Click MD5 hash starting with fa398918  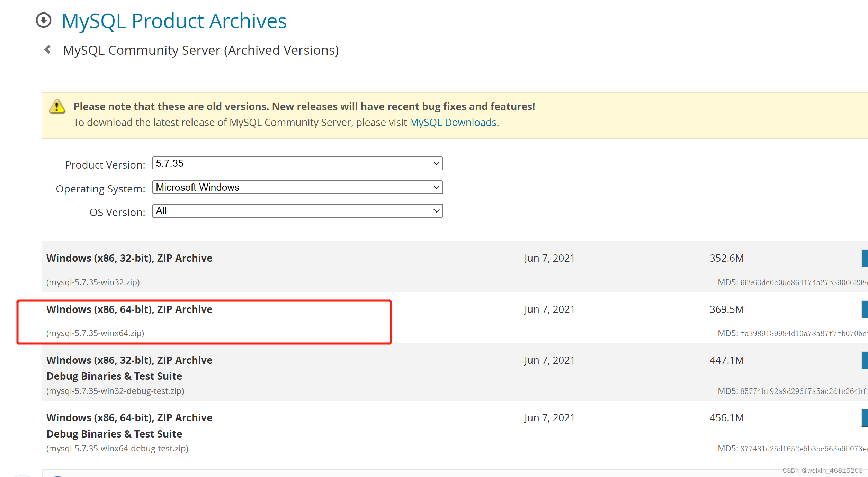[x=804, y=333]
